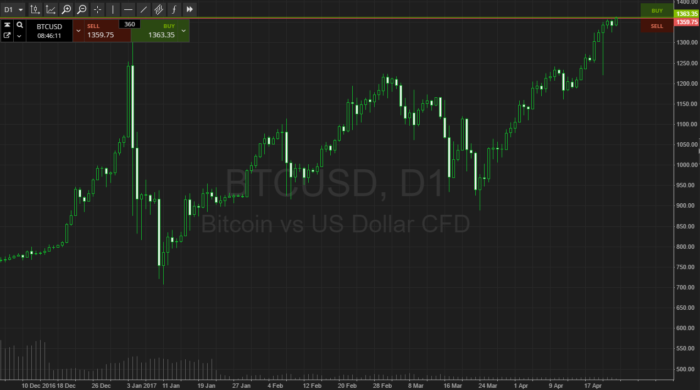Collapse the BTCUSD trade panel
The width and height of the screenshot is (700, 390).
(x=7, y=25)
